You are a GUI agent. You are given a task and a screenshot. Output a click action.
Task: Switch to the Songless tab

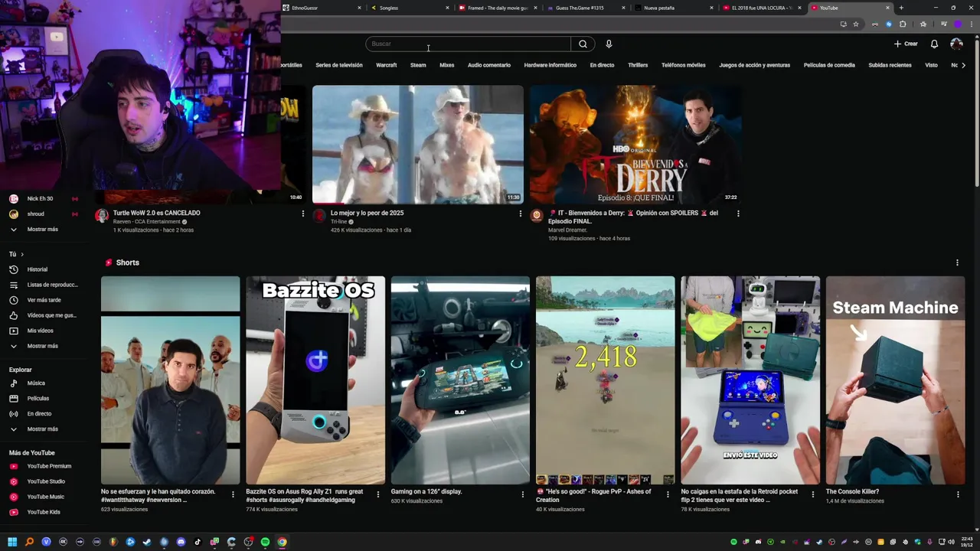click(410, 8)
